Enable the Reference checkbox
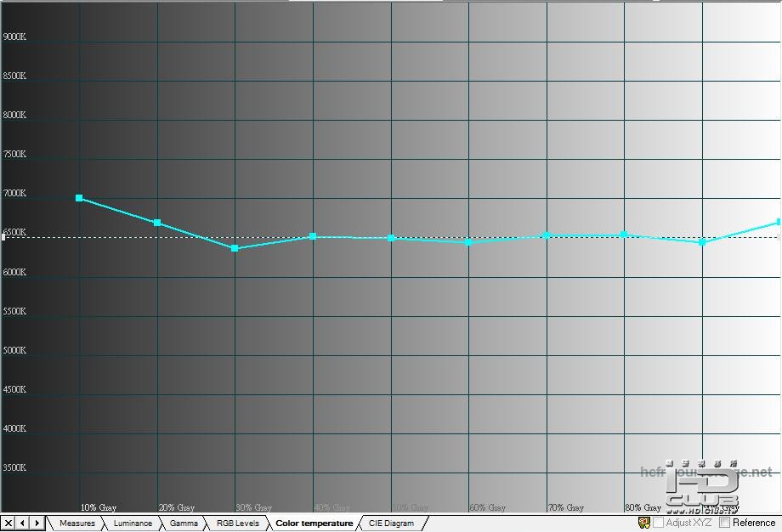Image resolution: width=782 pixels, height=532 pixels. coord(725,523)
